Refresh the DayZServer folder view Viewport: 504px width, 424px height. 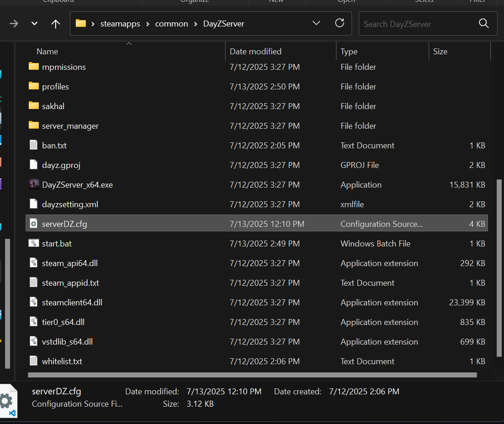click(340, 24)
